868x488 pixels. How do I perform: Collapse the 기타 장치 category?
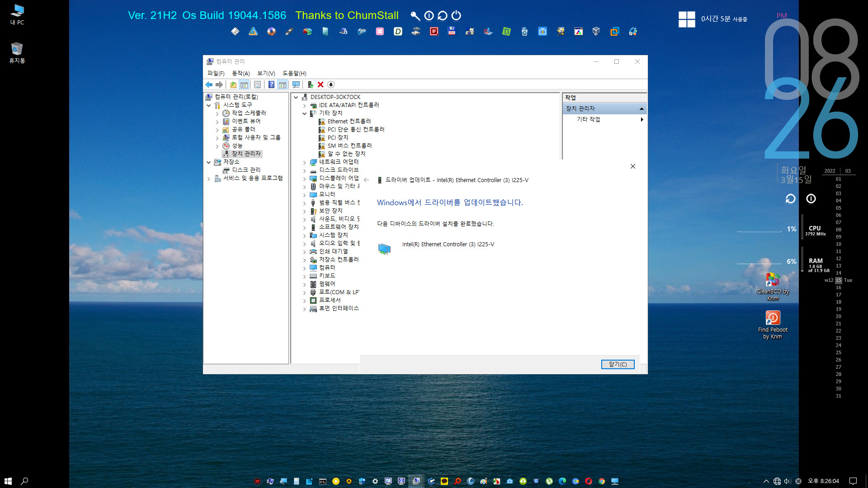click(305, 113)
